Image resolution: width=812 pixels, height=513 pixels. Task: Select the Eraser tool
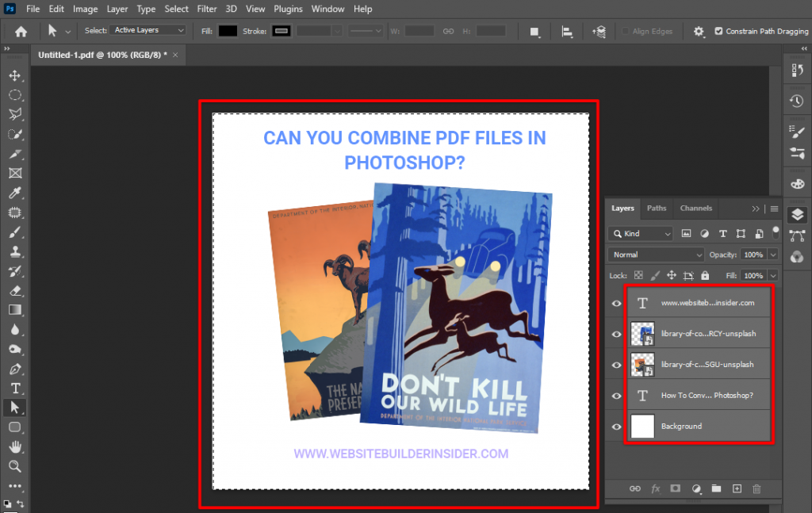coord(14,291)
